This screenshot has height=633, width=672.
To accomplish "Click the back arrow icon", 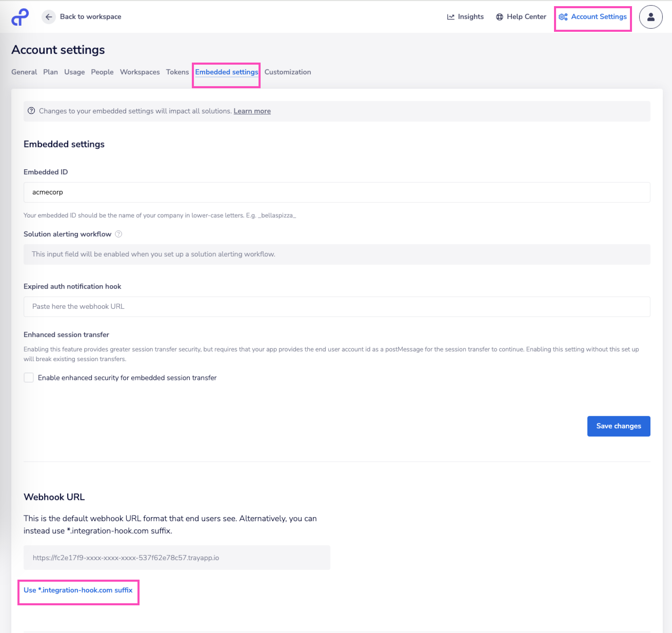I will click(49, 17).
